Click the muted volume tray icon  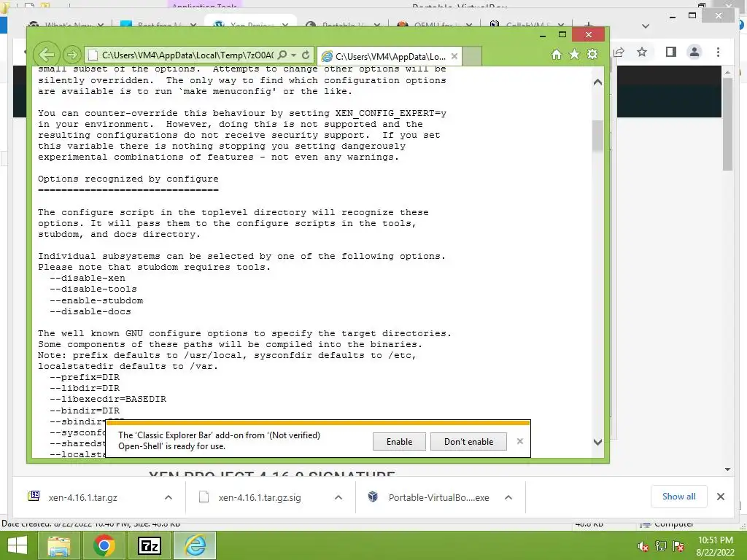coord(643,546)
